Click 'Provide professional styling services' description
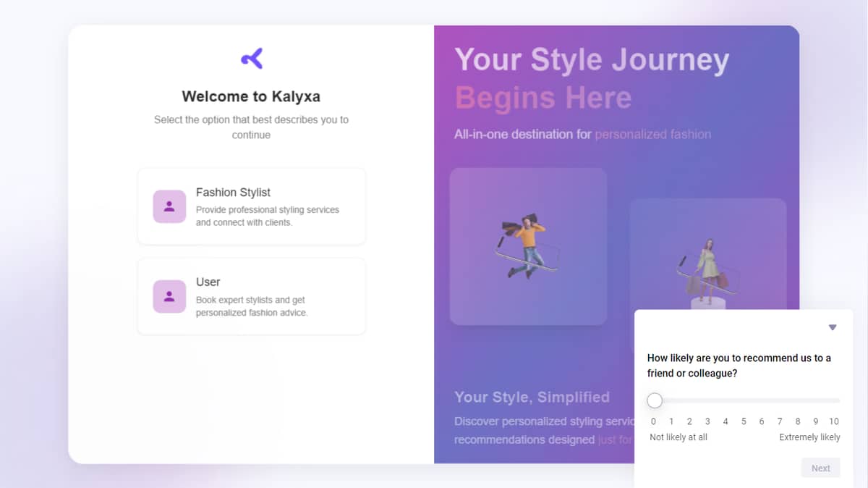This screenshot has width=868, height=488. click(x=268, y=216)
